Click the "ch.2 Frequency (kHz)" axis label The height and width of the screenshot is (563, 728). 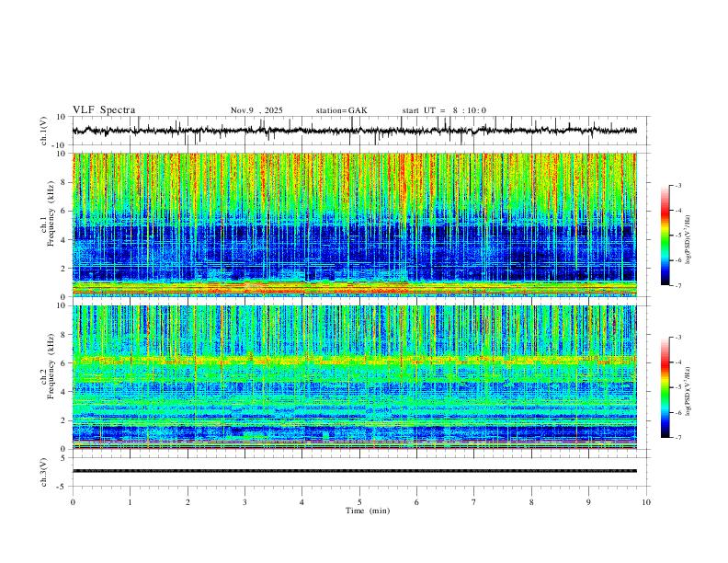click(x=49, y=366)
